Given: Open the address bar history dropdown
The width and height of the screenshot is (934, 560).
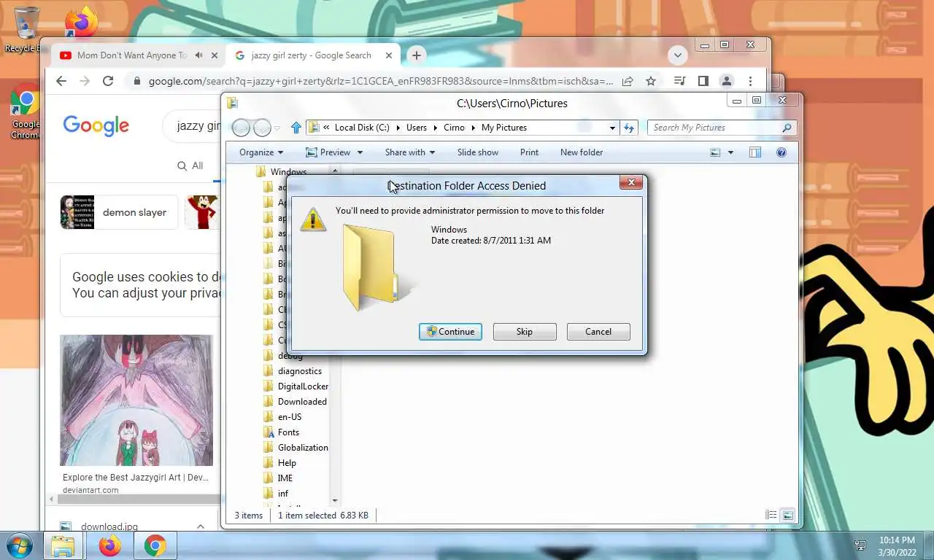Looking at the screenshot, I should (612, 128).
